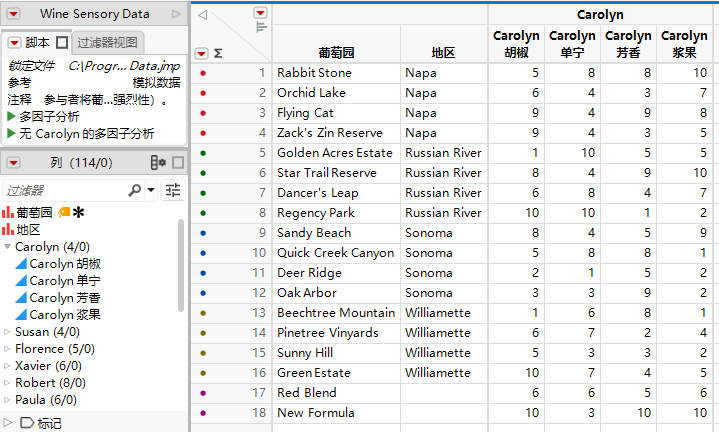Click the Williamette cell of the Green Estate row
The width and height of the screenshot is (719, 432).
tap(444, 373)
